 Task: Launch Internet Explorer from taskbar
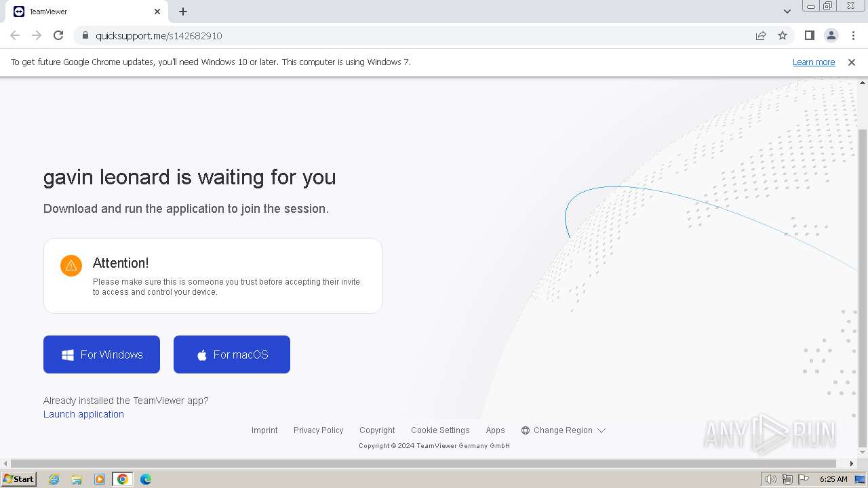54,479
